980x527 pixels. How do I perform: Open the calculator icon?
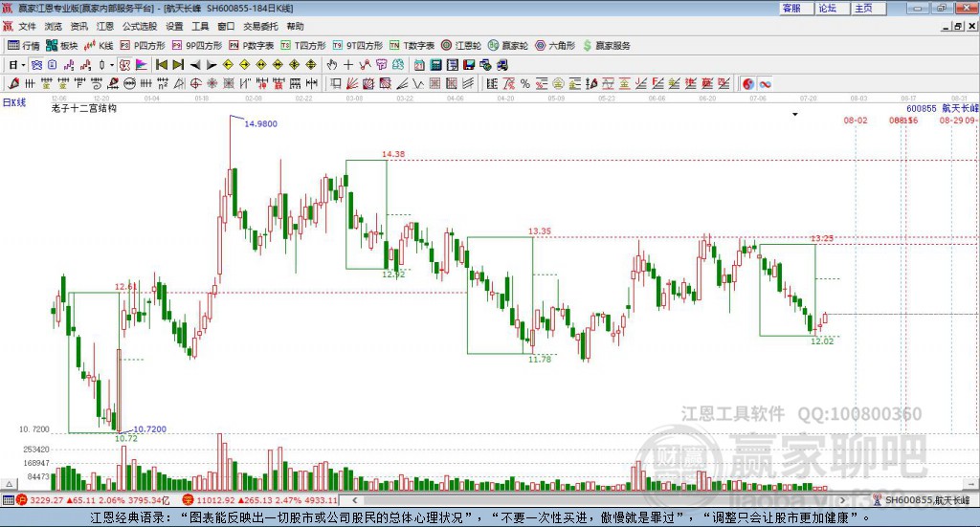(x=435, y=65)
